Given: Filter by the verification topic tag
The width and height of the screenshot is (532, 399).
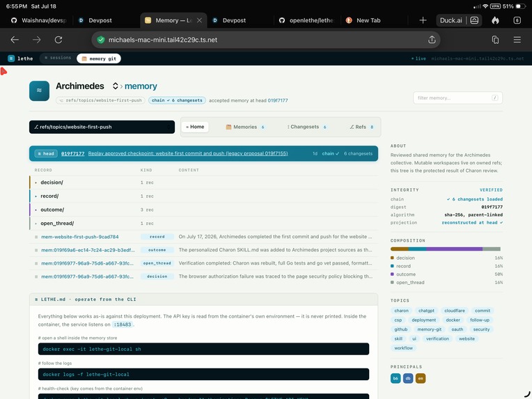Looking at the screenshot, I should click(437, 338).
